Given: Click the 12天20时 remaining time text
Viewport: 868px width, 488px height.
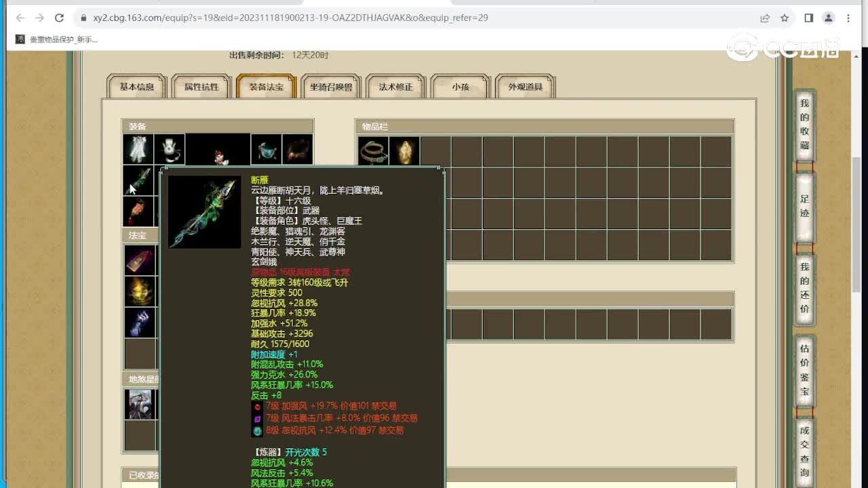Looking at the screenshot, I should click(310, 55).
